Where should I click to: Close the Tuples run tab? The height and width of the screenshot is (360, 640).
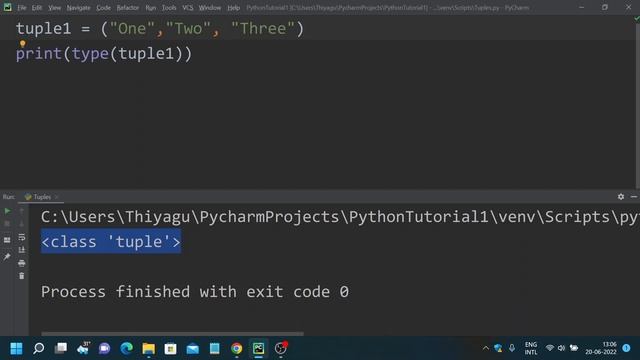coord(57,197)
